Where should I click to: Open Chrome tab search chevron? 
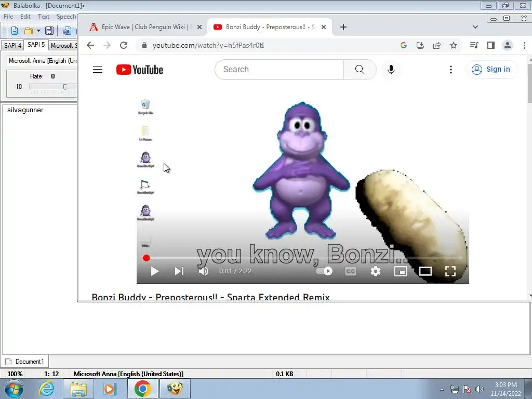475,27
